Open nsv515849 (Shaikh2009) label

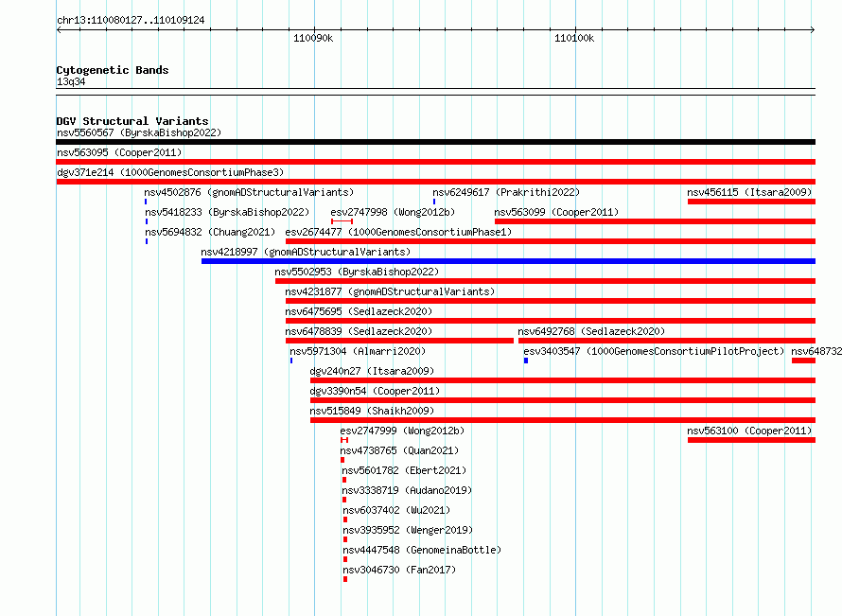click(x=372, y=411)
